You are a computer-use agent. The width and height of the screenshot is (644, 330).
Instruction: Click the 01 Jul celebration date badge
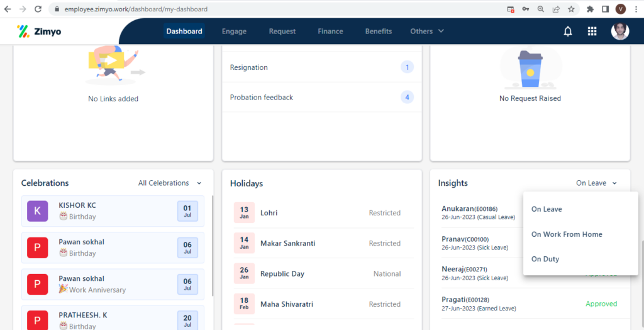pos(187,211)
